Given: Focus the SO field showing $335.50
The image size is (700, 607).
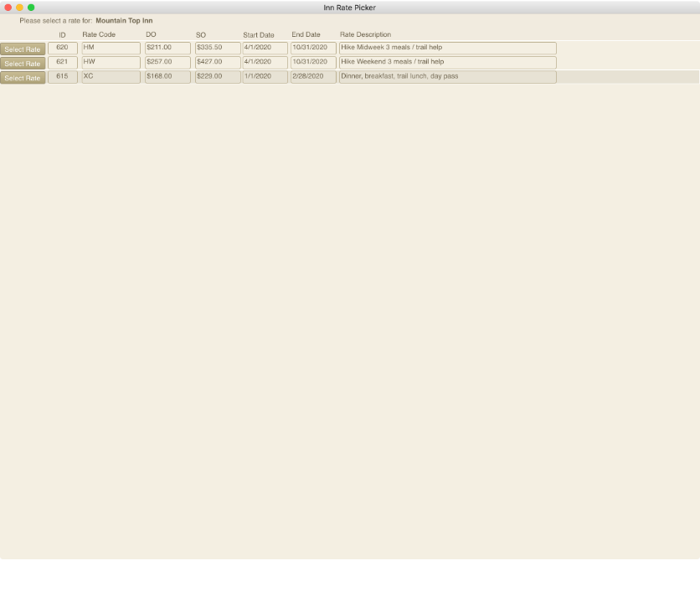Looking at the screenshot, I should click(218, 49).
